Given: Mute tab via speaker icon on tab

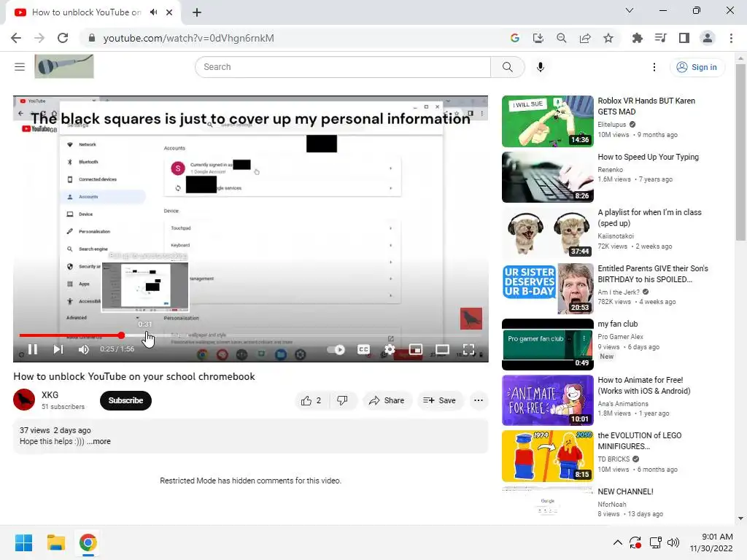Looking at the screenshot, I should pos(153,12).
